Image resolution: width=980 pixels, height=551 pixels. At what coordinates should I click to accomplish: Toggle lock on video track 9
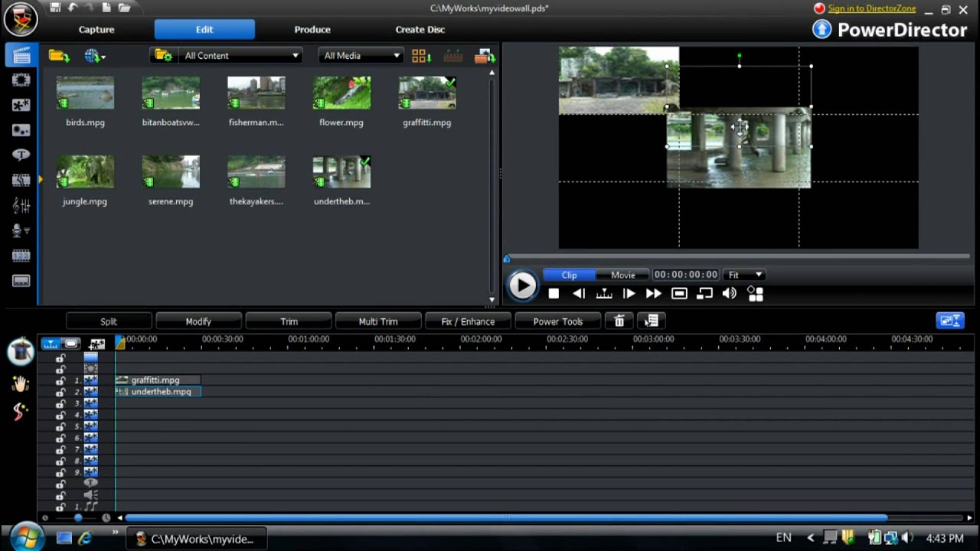click(60, 472)
